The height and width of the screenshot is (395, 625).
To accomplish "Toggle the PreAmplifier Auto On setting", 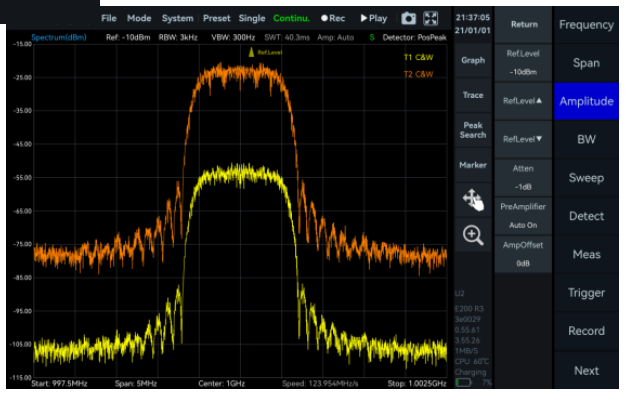I will pyautogui.click(x=524, y=216).
